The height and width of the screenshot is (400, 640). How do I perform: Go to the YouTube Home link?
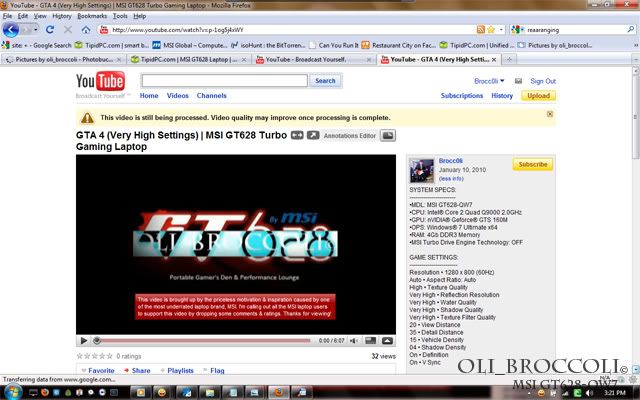pos(149,96)
